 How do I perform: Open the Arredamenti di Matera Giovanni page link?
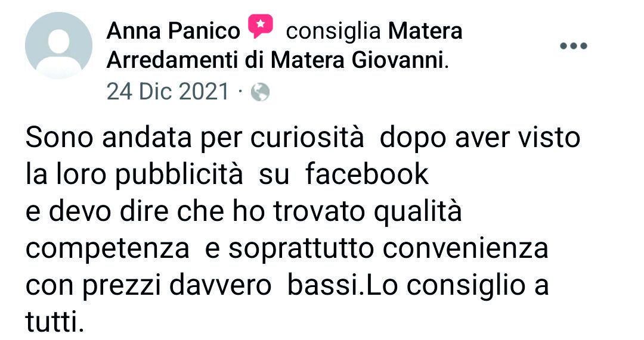[275, 61]
